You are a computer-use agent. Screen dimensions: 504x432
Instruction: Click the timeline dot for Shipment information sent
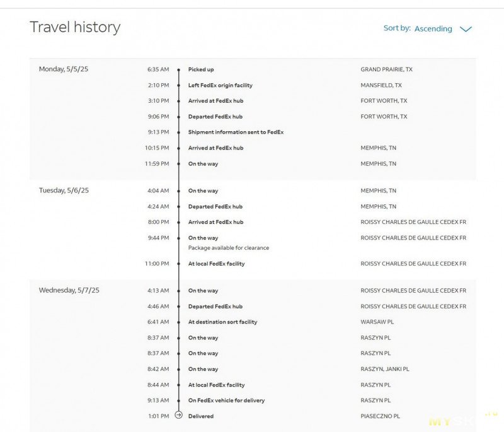tap(179, 132)
